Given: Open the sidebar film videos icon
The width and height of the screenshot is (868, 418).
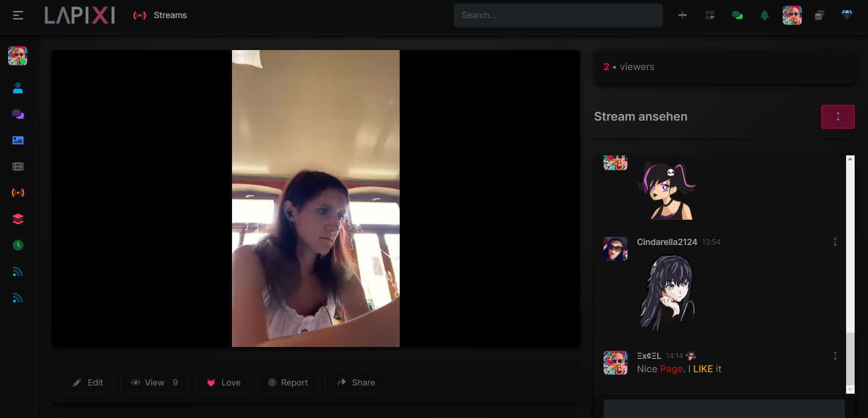Looking at the screenshot, I should click(18, 166).
